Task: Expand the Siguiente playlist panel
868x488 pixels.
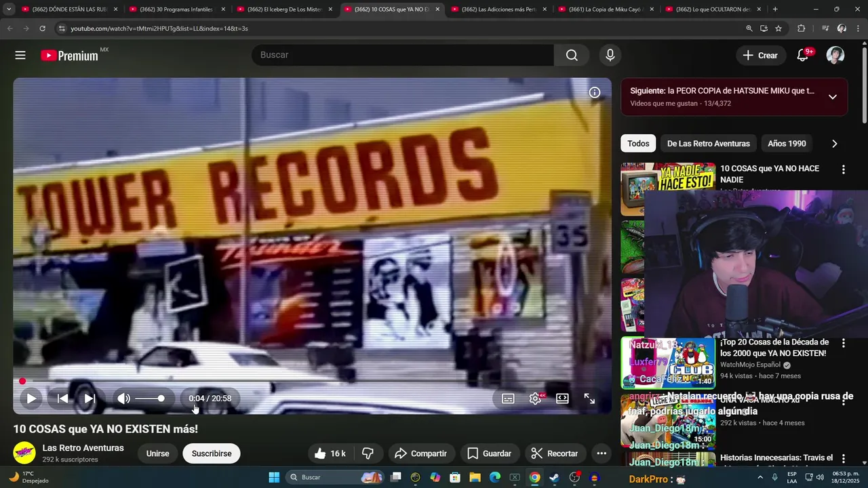Action: point(833,97)
